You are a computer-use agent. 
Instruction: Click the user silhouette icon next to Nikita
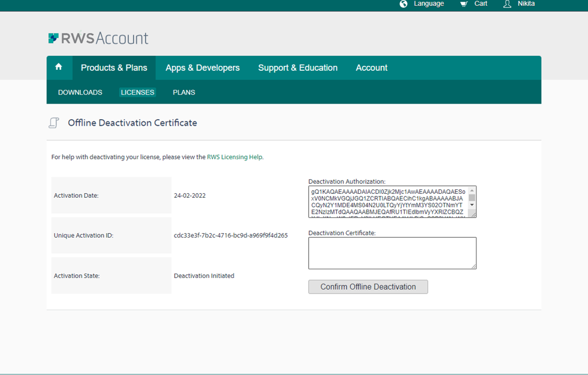(x=507, y=4)
